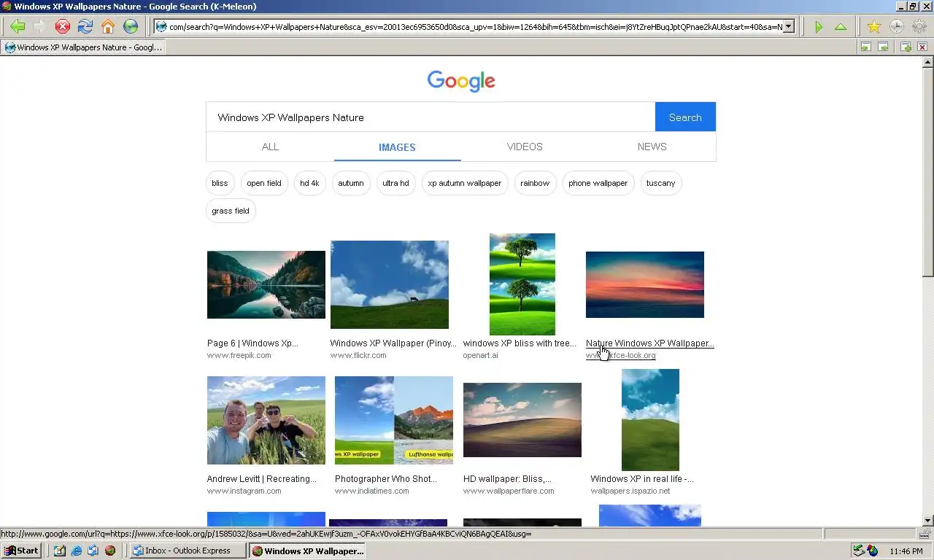Reload the page with the blue refresh icon
The image size is (934, 560).
[85, 27]
